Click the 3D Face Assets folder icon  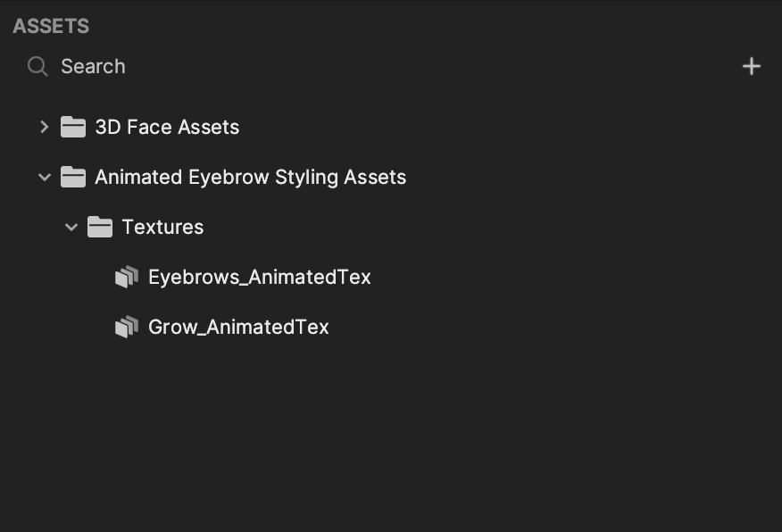pyautogui.click(x=73, y=127)
